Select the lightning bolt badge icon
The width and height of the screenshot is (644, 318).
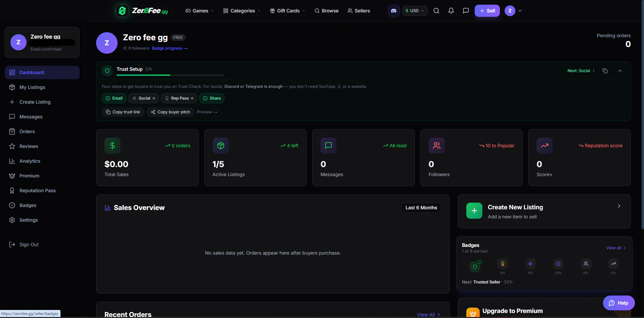[x=530, y=264]
